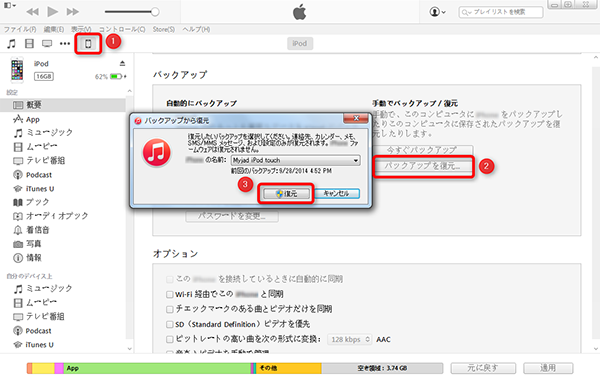This screenshot has width=600, height=383.
Task: Click the 元に戻す button
Action: tap(483, 368)
